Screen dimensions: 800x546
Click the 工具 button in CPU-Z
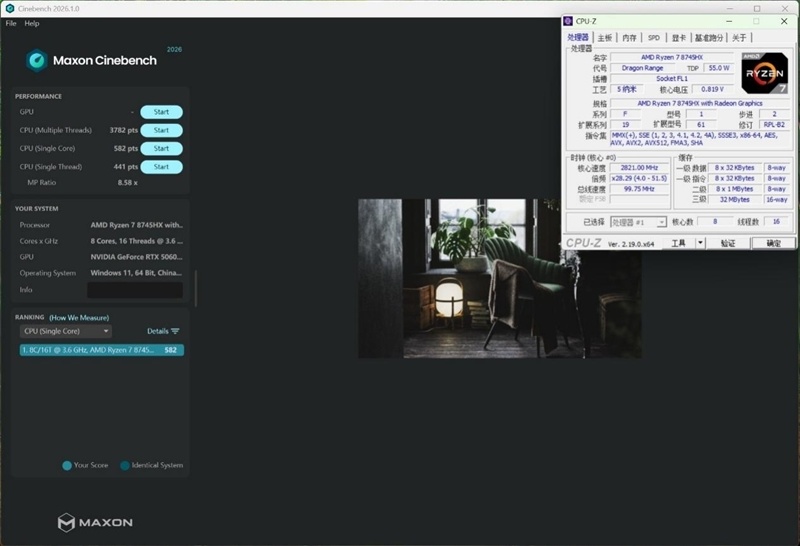679,243
